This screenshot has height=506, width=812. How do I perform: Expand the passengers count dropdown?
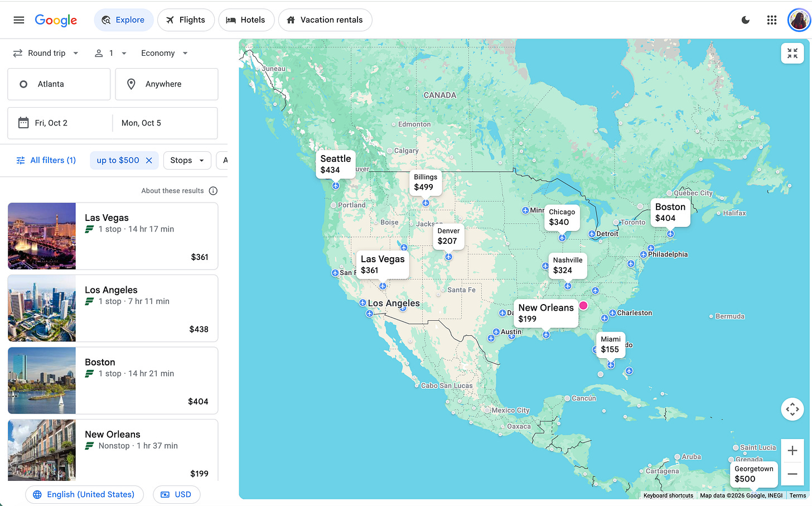pyautogui.click(x=110, y=53)
